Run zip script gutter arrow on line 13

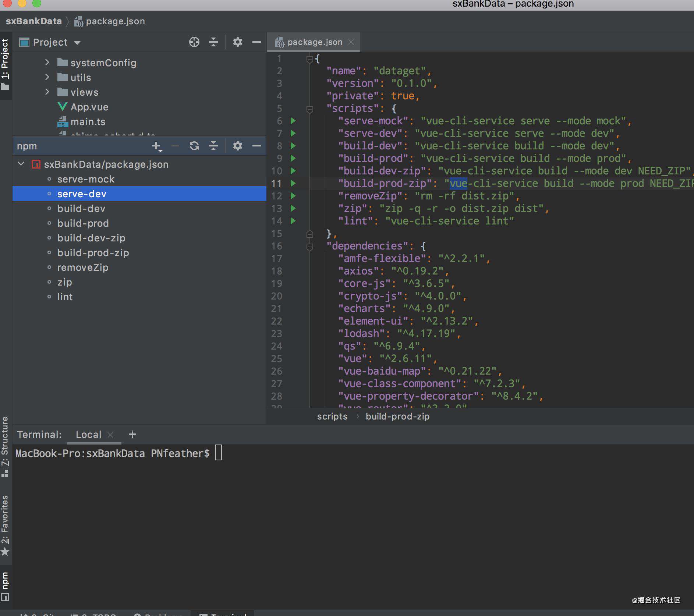(293, 208)
